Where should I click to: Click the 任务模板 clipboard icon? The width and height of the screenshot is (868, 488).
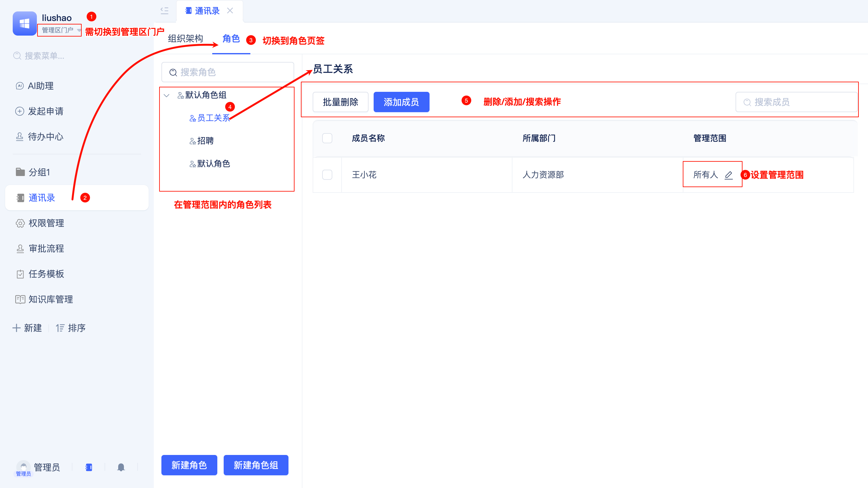point(20,274)
